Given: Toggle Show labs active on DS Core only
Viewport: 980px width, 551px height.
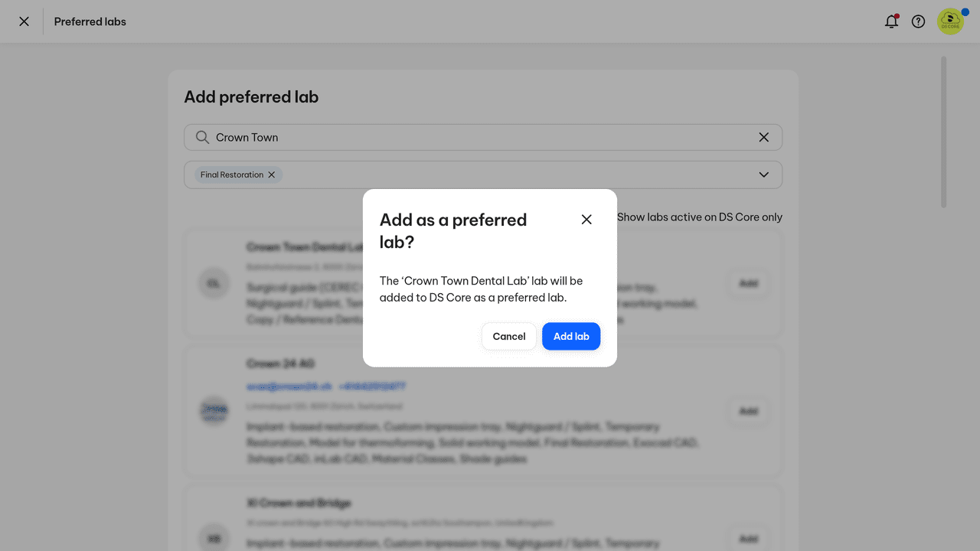Looking at the screenshot, I should coord(699,217).
